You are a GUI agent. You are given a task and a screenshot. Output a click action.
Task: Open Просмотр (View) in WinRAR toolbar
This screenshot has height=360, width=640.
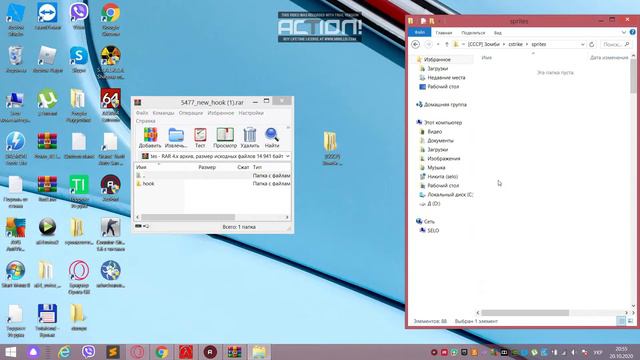pos(225,138)
